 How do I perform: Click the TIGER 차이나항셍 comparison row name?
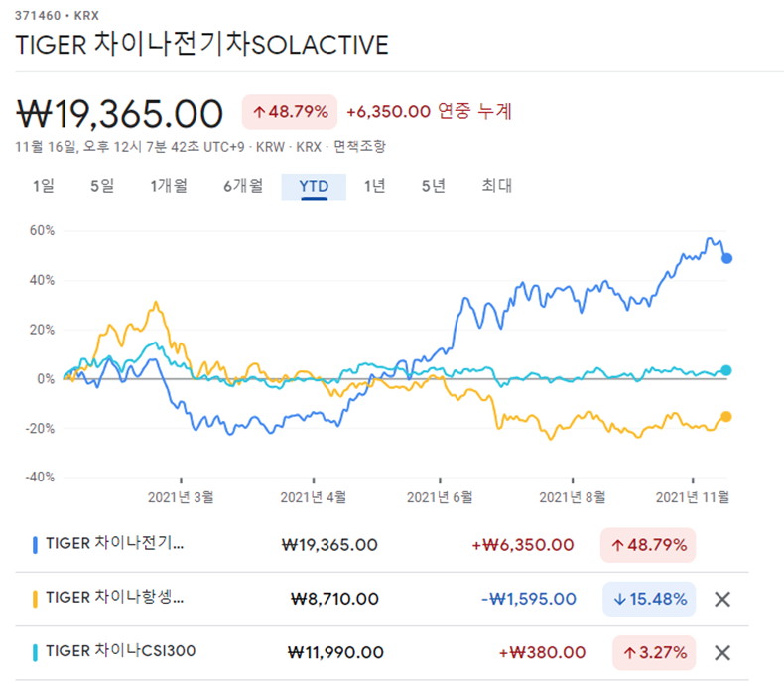115,598
